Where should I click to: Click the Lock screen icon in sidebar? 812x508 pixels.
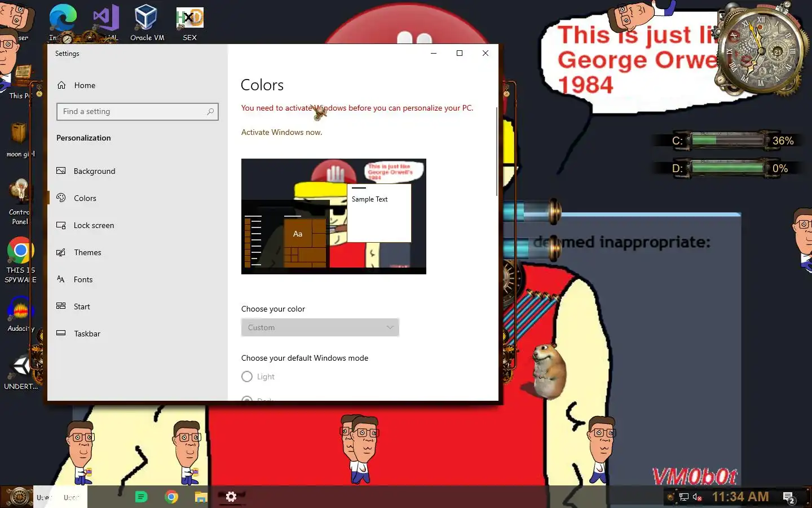click(x=61, y=225)
